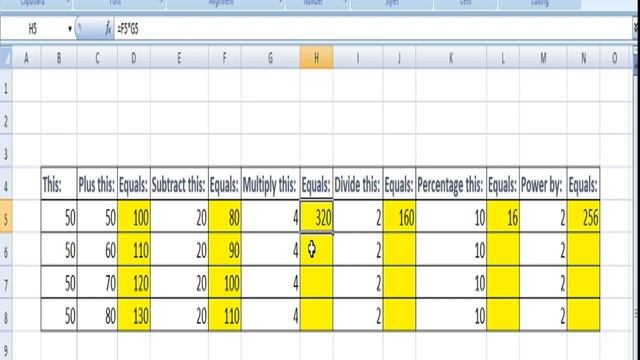
Task: Select cell B5 containing 50
Action: pyautogui.click(x=59, y=216)
